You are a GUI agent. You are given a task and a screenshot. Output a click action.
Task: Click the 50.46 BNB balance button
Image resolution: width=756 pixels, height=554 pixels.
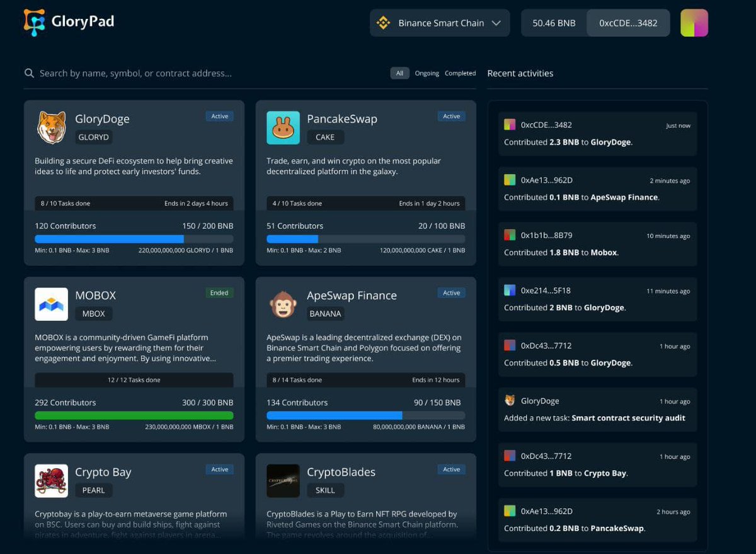coord(554,23)
